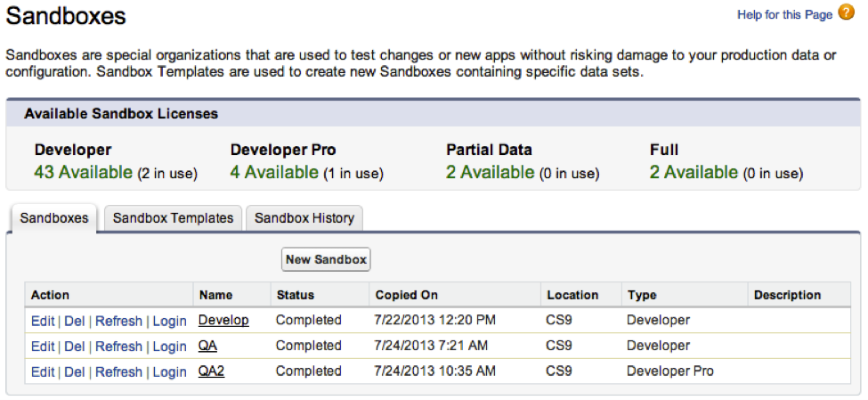Refresh the QA sandbox
868x400 pixels.
click(118, 347)
